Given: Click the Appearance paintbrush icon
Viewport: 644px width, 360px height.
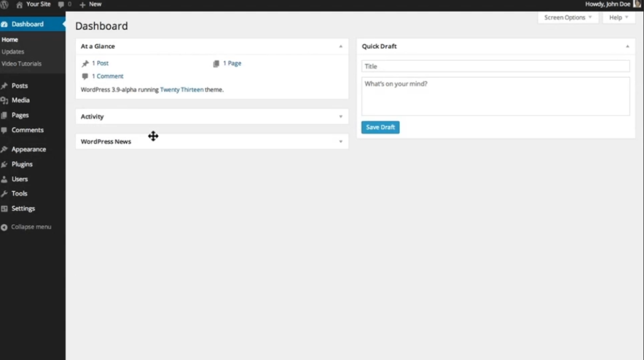Looking at the screenshot, I should click(4, 150).
